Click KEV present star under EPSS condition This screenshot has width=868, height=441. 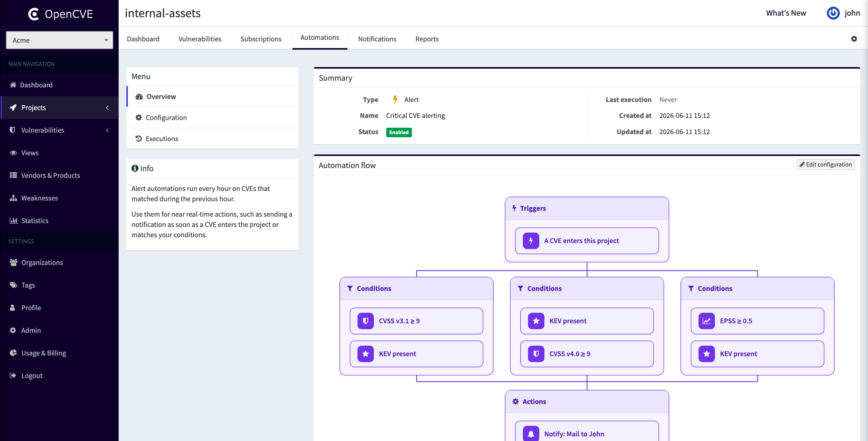point(706,354)
